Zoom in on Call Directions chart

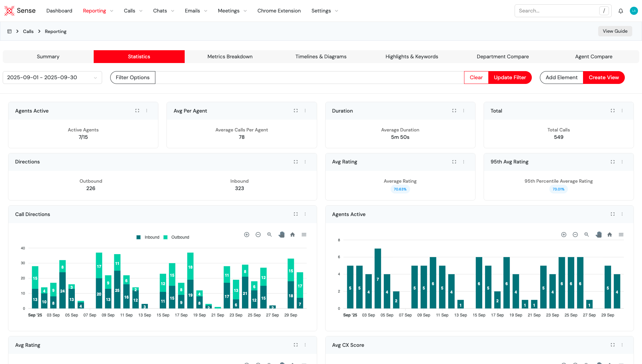pos(247,235)
